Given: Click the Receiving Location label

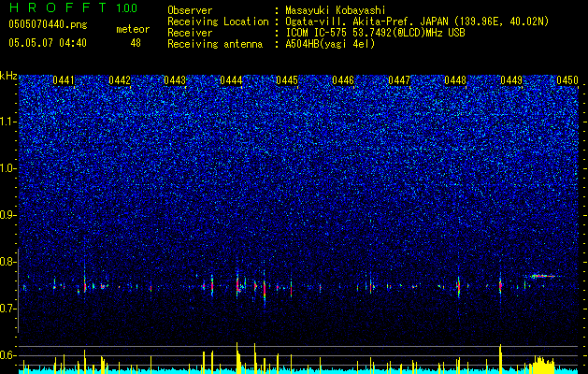Looking at the screenshot, I should click(218, 22).
